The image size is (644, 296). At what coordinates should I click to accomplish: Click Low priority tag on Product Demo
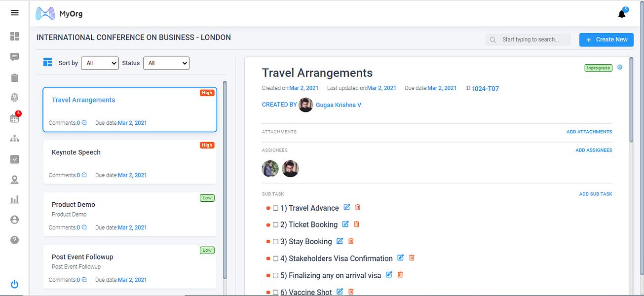(x=207, y=198)
